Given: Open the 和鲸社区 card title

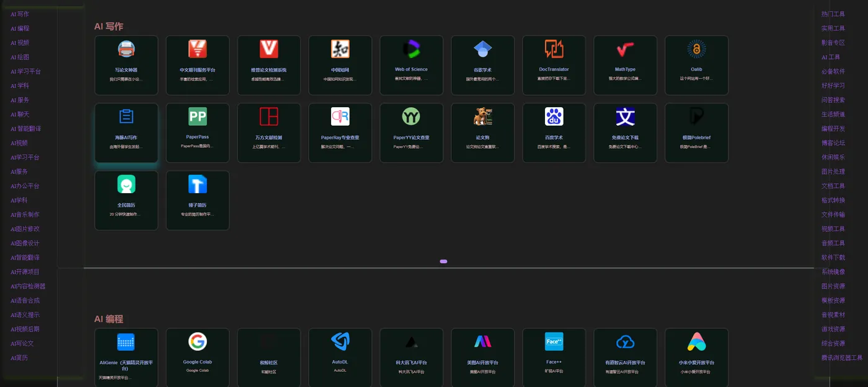Looking at the screenshot, I should [269, 363].
